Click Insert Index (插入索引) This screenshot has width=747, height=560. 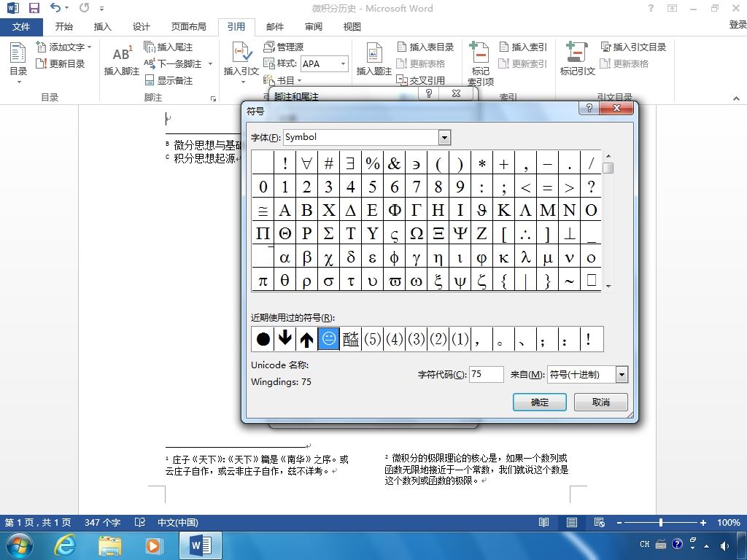(523, 47)
